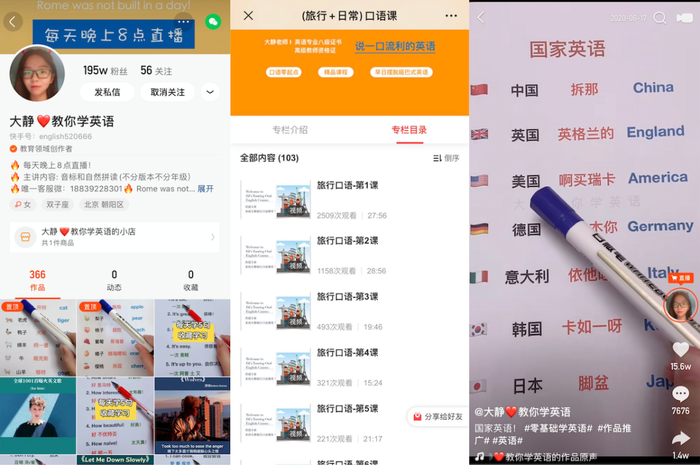Select the 366 作品 tab

point(38,280)
